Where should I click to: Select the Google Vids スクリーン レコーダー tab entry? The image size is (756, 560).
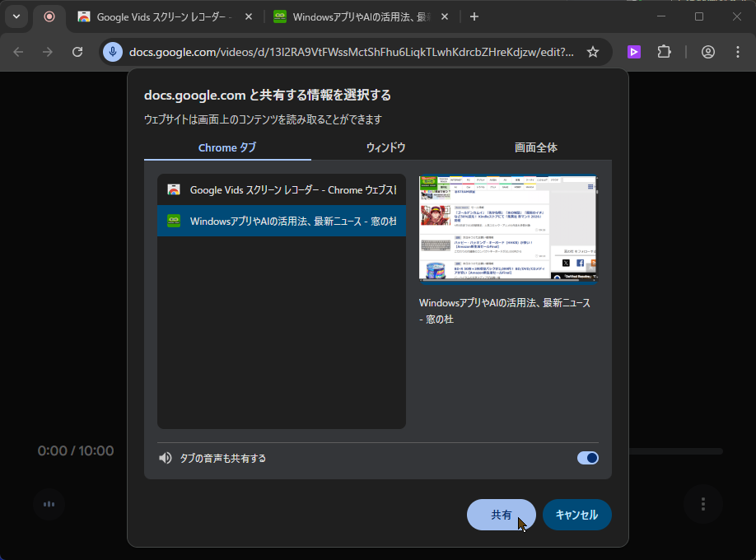pos(280,189)
